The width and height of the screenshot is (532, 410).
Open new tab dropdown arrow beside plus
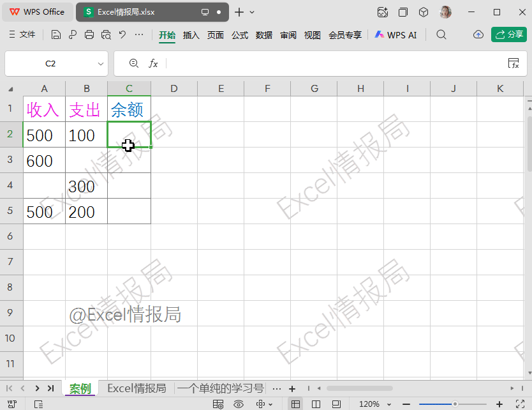pos(252,12)
